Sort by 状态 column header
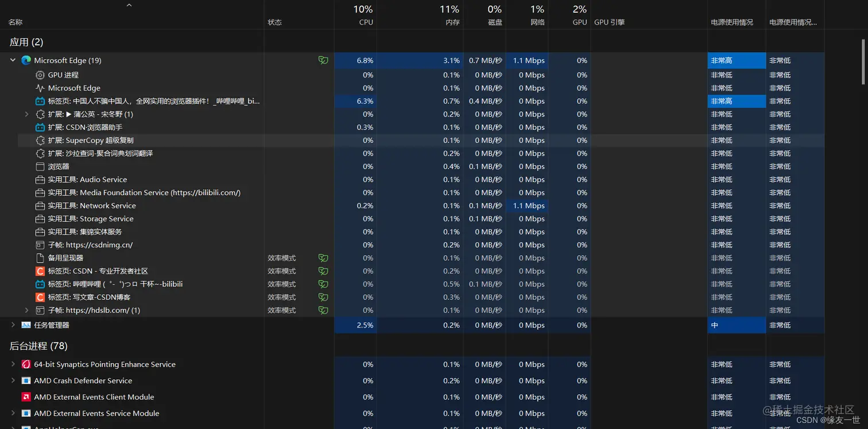 coord(274,22)
